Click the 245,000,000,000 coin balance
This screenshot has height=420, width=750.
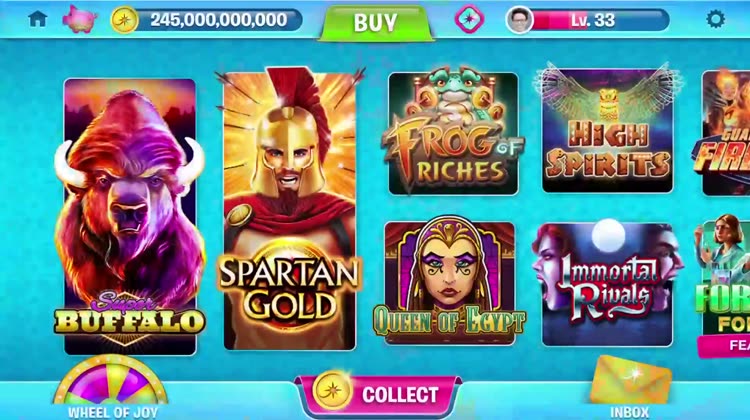219,20
